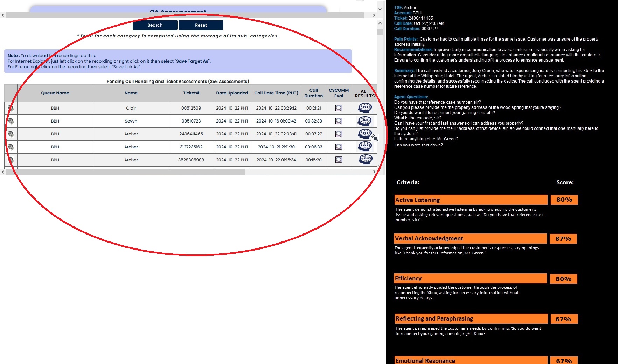
Task: Select the Active Listening criteria bar
Action: [471, 200]
